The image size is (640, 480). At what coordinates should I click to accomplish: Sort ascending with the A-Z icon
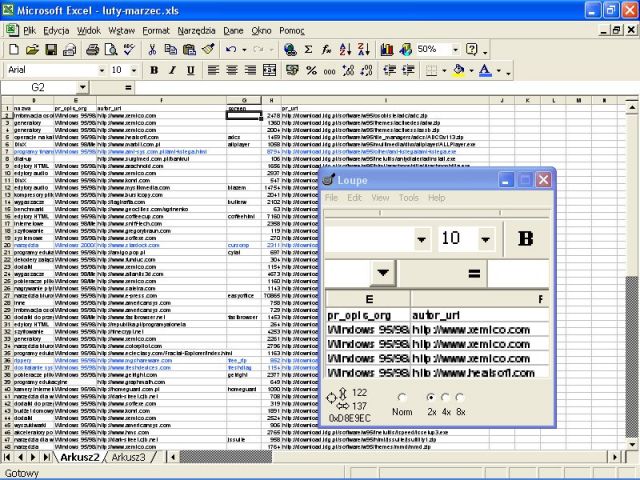[x=345, y=49]
